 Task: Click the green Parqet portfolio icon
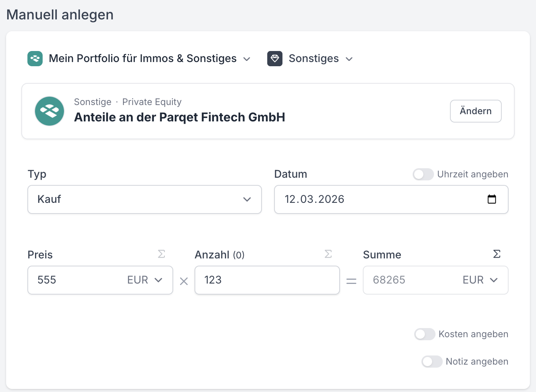(x=35, y=59)
